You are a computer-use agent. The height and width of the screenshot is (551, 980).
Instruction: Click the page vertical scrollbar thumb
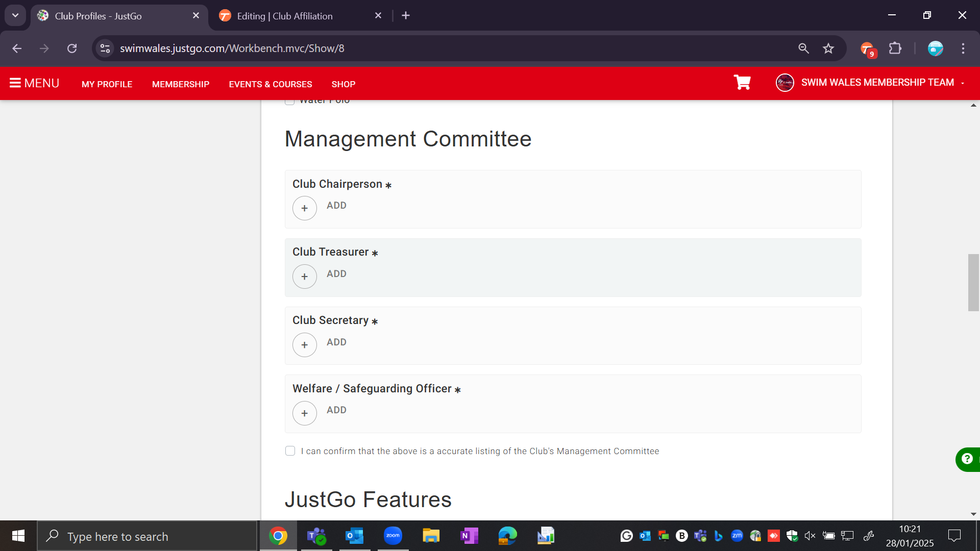click(x=973, y=282)
